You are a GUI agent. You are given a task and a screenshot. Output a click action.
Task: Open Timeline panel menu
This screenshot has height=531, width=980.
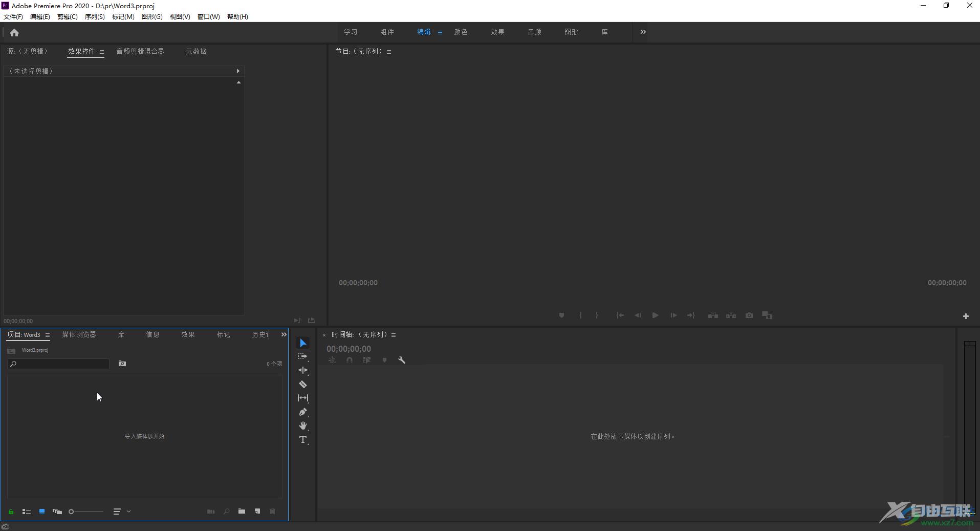[x=394, y=335]
